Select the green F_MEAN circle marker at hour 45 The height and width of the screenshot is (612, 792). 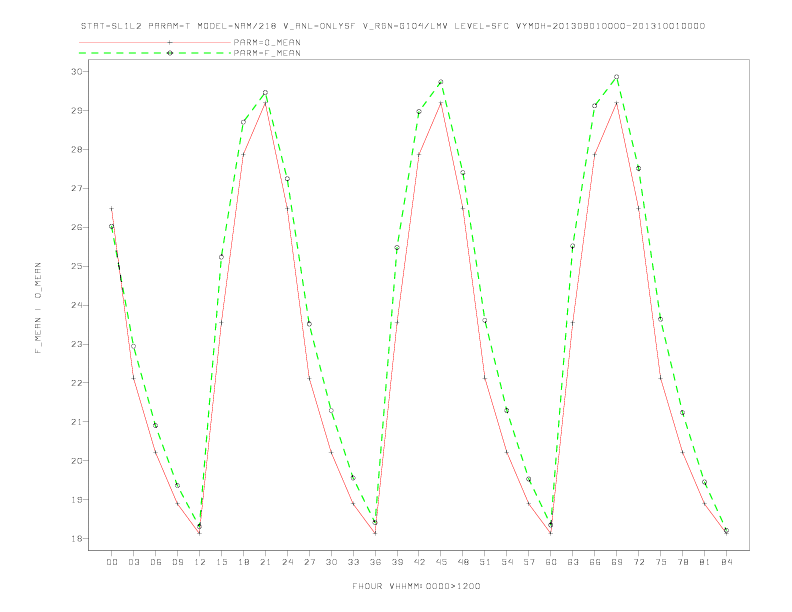441,82
